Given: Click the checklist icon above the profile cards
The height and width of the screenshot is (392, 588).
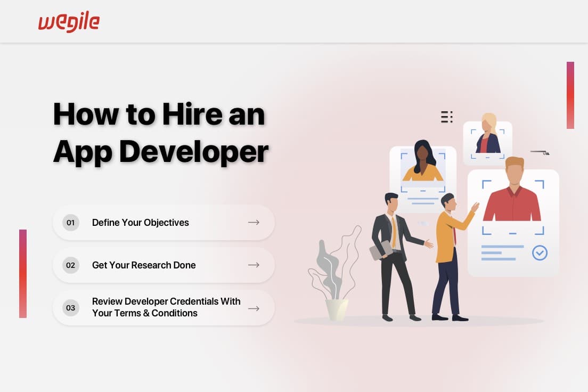Looking at the screenshot, I should [x=446, y=117].
